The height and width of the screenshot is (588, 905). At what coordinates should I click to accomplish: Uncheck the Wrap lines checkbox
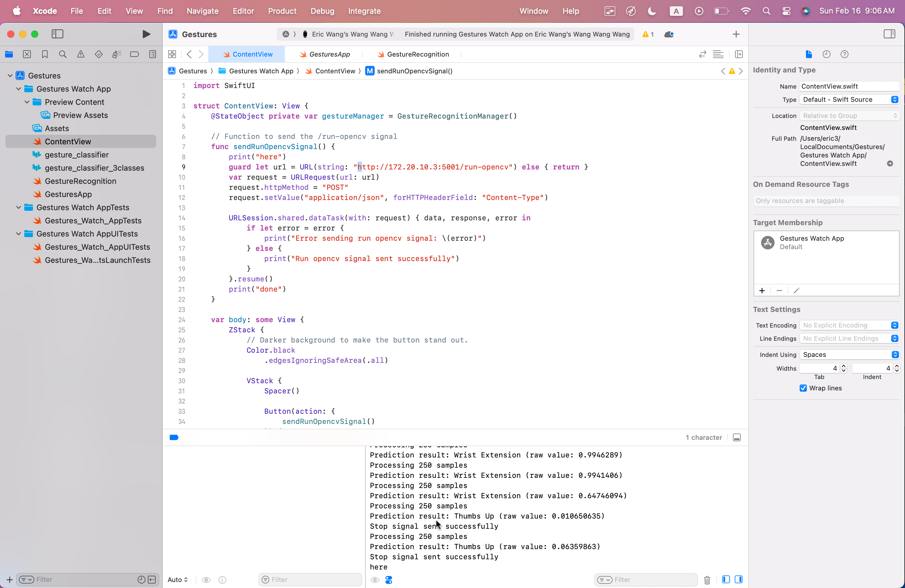[x=803, y=388]
